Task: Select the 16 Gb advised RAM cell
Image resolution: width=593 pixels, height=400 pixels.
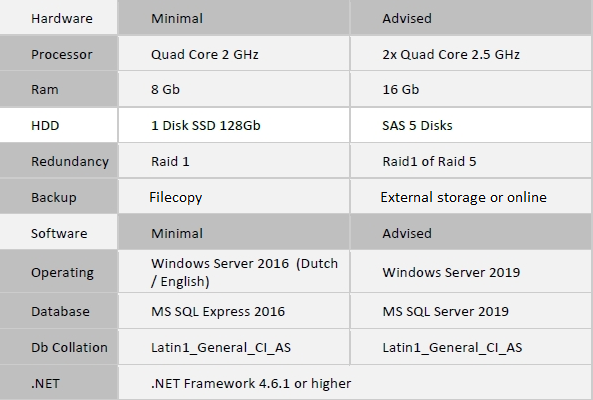Action: pyautogui.click(x=471, y=89)
